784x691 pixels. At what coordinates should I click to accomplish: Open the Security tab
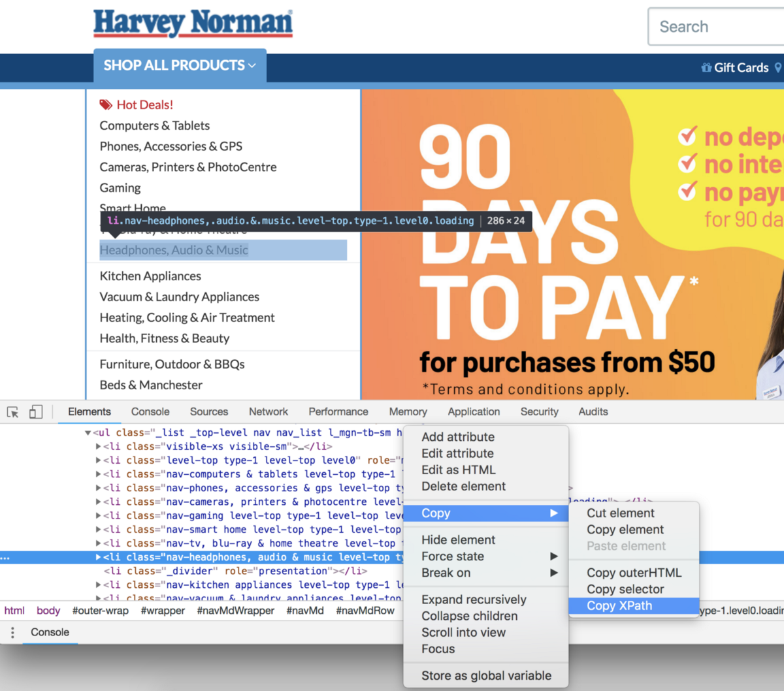[540, 411]
